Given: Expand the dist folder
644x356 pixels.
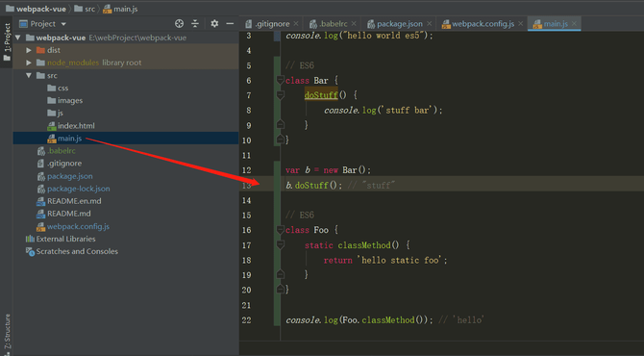Looking at the screenshot, I should [x=29, y=50].
